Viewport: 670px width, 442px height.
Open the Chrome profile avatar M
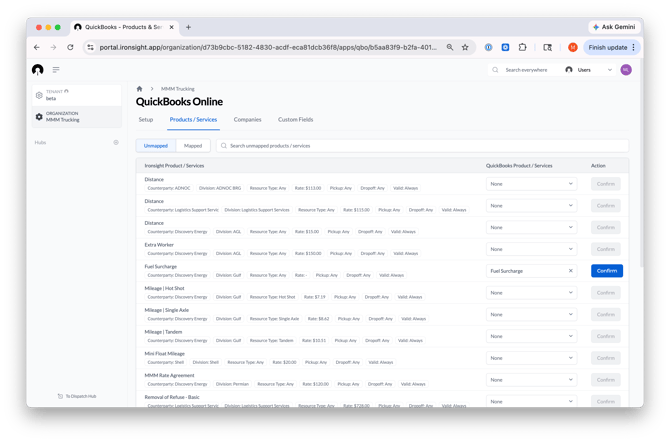[x=573, y=47]
